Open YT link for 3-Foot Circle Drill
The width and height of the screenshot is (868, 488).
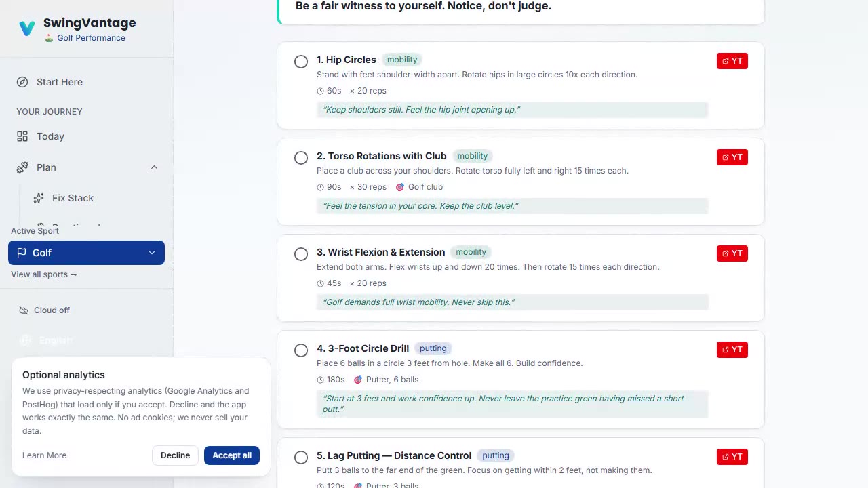[x=732, y=350]
